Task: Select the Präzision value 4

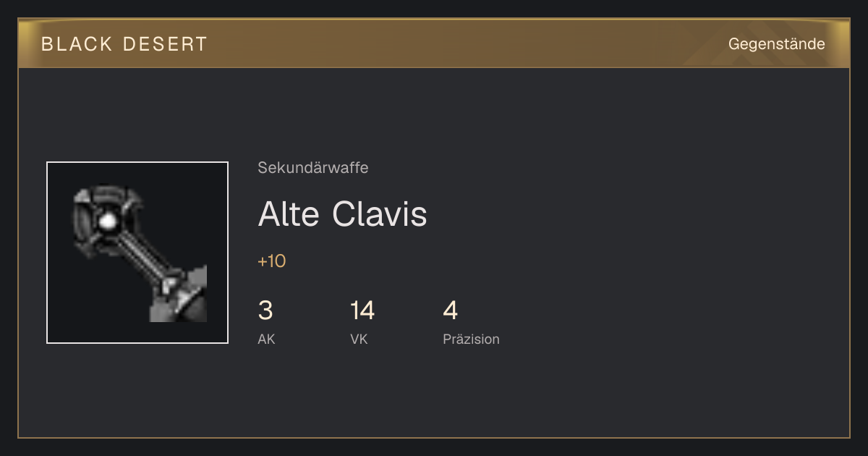Action: (x=451, y=311)
